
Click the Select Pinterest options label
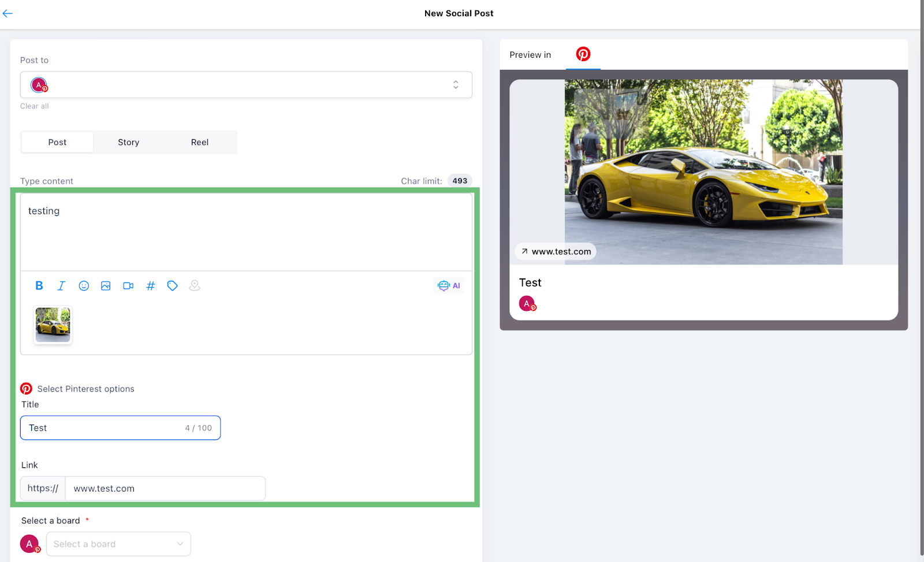coord(86,389)
